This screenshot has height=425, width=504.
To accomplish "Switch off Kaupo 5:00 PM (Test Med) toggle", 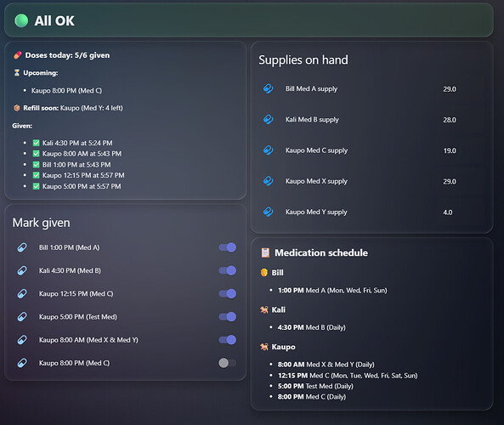I will [227, 317].
